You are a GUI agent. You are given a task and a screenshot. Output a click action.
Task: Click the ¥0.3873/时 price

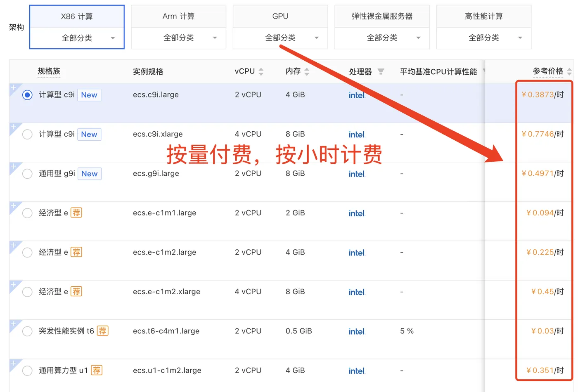tap(542, 95)
